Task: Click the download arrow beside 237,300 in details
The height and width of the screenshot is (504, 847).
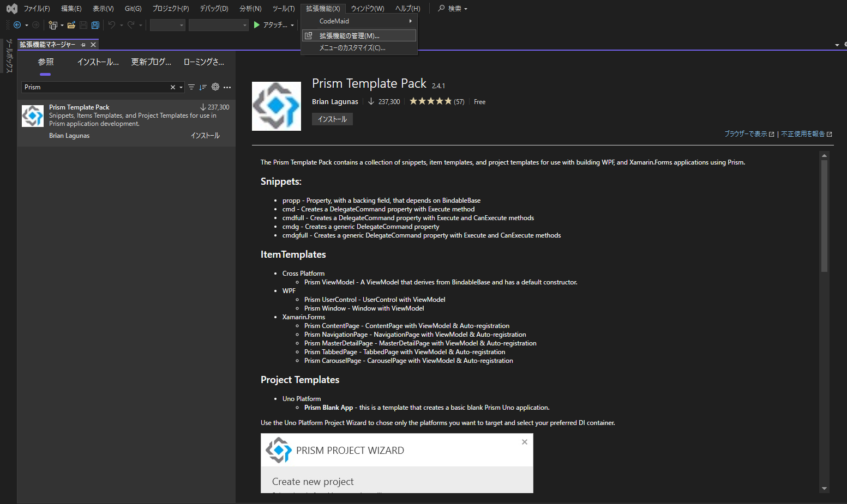Action: pos(371,101)
